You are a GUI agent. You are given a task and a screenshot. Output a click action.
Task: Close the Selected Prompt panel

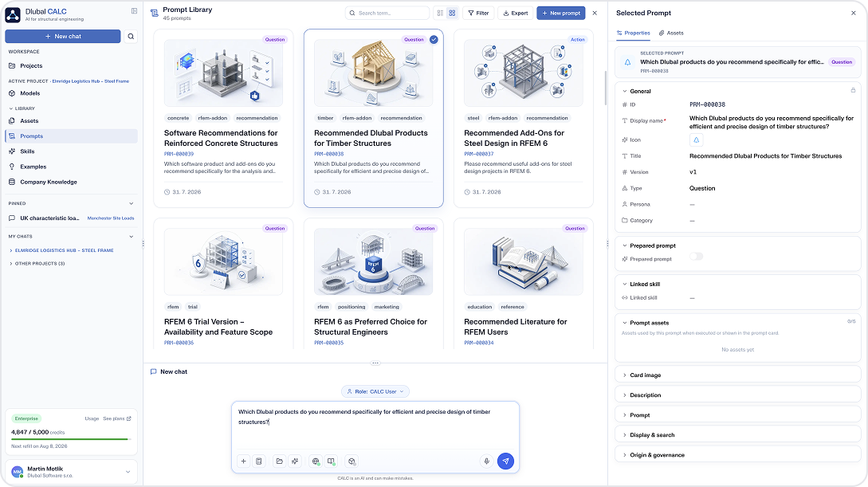pos(853,13)
